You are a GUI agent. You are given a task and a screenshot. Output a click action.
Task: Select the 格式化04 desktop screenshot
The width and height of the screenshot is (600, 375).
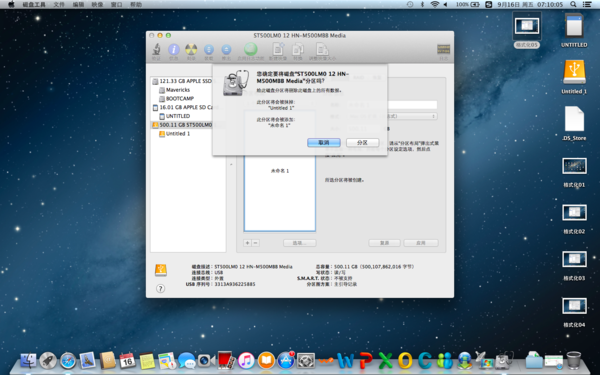pyautogui.click(x=574, y=312)
